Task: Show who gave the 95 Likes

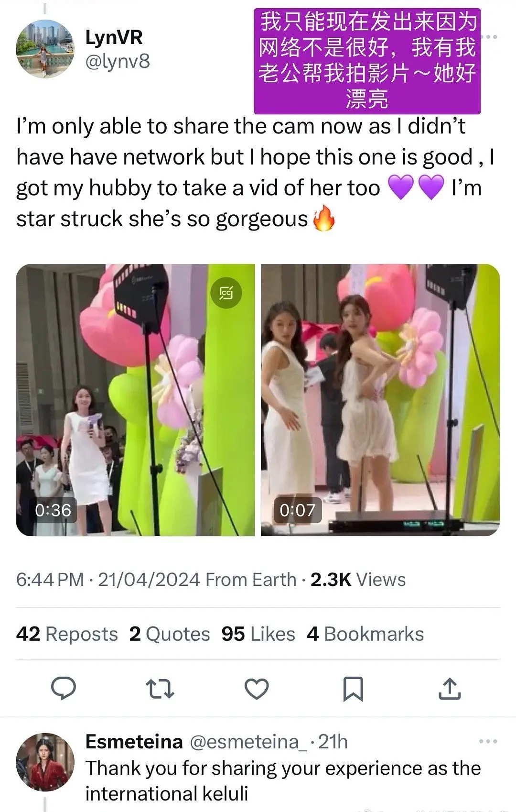Action: point(258,634)
